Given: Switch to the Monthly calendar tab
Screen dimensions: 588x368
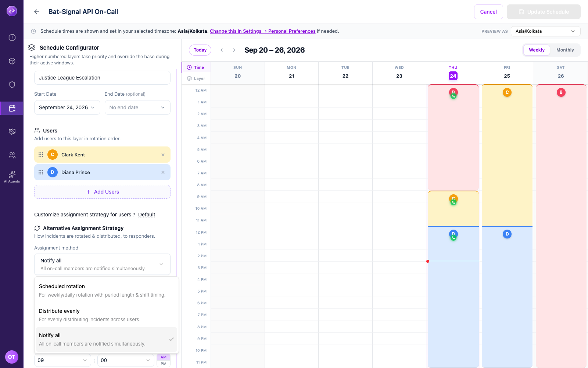Looking at the screenshot, I should (x=565, y=50).
